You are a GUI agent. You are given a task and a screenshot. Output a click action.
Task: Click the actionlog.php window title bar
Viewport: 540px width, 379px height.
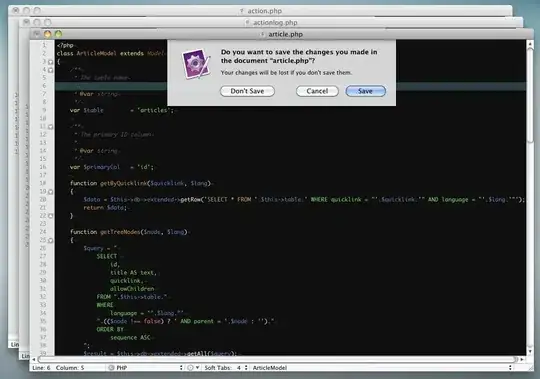point(271,22)
